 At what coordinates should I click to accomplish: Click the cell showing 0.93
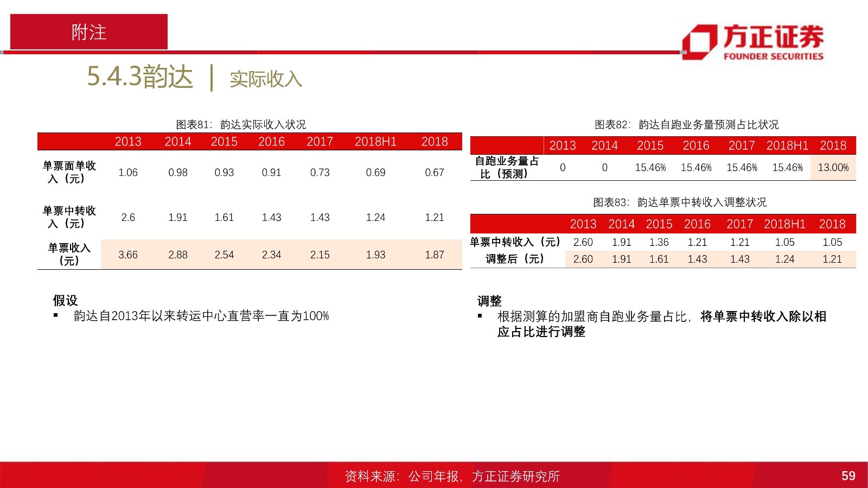(x=224, y=173)
